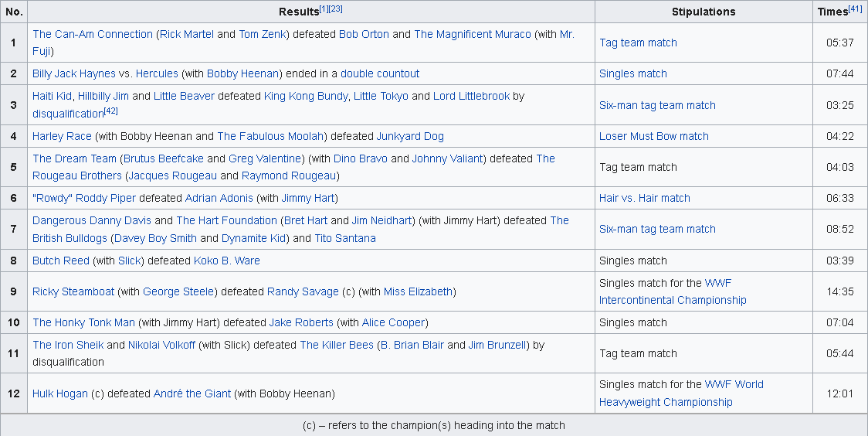Open the Lord Littlebrook link
The height and width of the screenshot is (436, 868).
(x=471, y=96)
